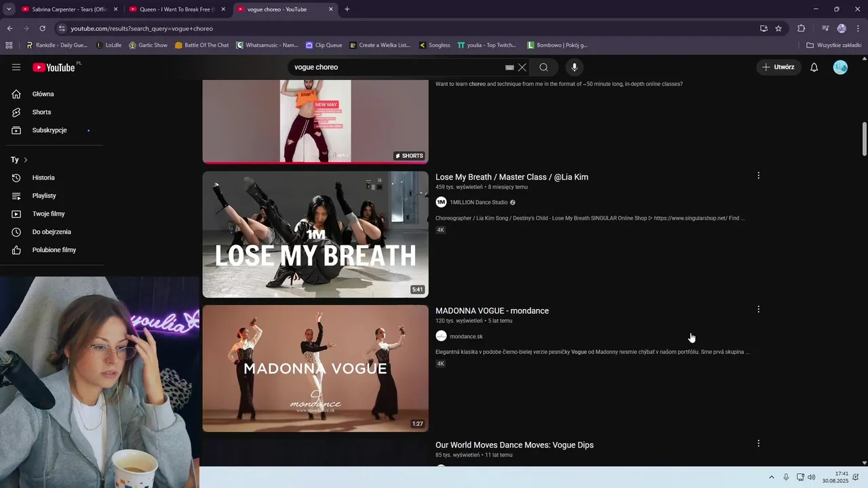Open the apps grid in bookmarks bar
The width and height of the screenshot is (868, 488).
9,45
